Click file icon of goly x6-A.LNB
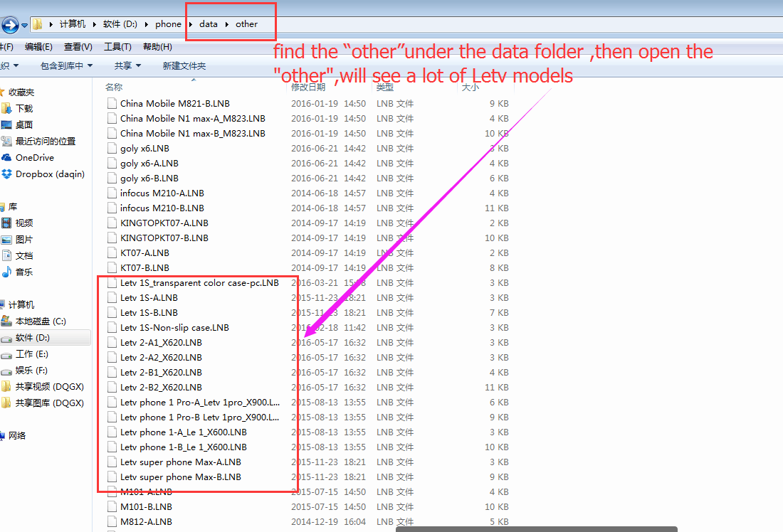The image size is (783, 532). (112, 163)
